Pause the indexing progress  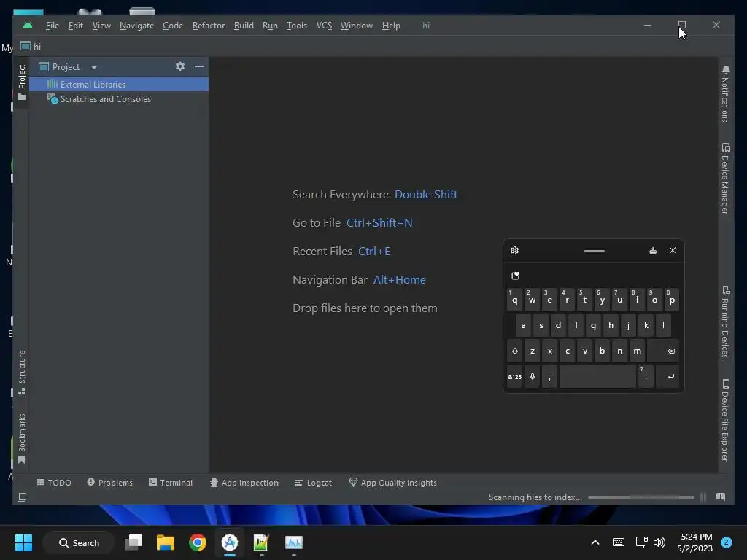tap(703, 497)
